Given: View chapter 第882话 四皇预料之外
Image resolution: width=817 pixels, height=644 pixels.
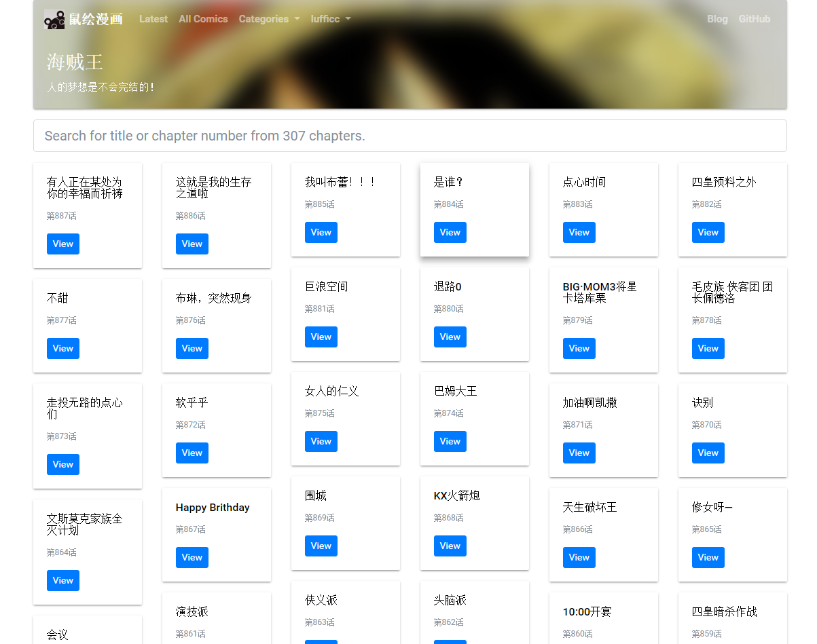Looking at the screenshot, I should (708, 233).
